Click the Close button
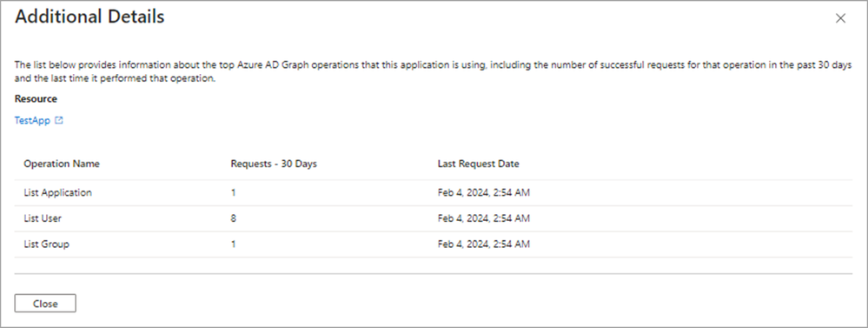Image resolution: width=868 pixels, height=328 pixels. [45, 304]
